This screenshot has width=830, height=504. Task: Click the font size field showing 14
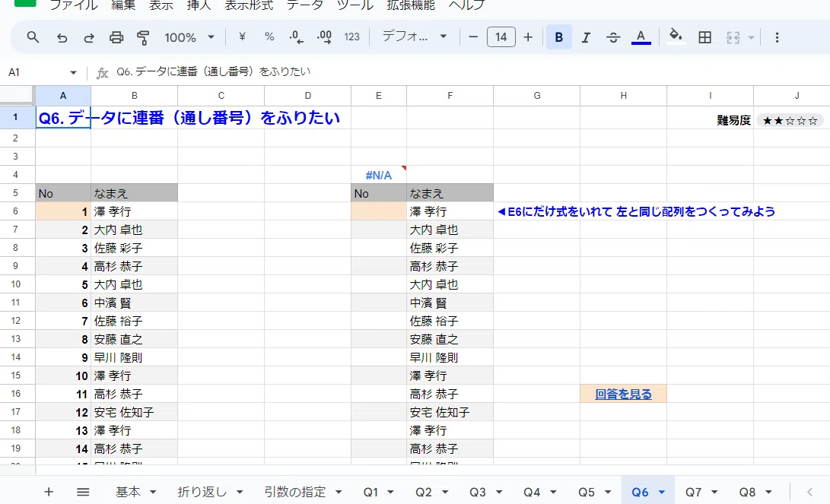tap(501, 37)
